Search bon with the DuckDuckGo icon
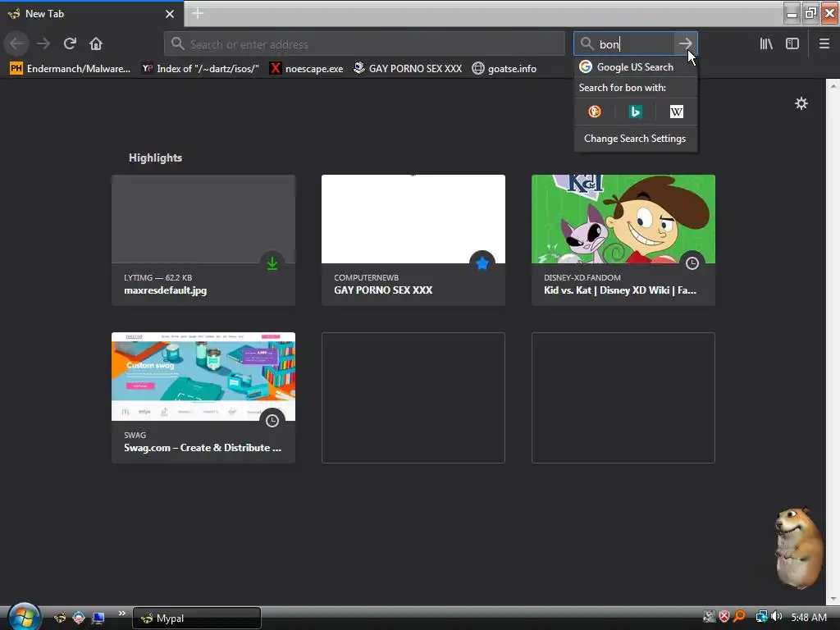Viewport: 840px width, 630px height. click(x=595, y=112)
